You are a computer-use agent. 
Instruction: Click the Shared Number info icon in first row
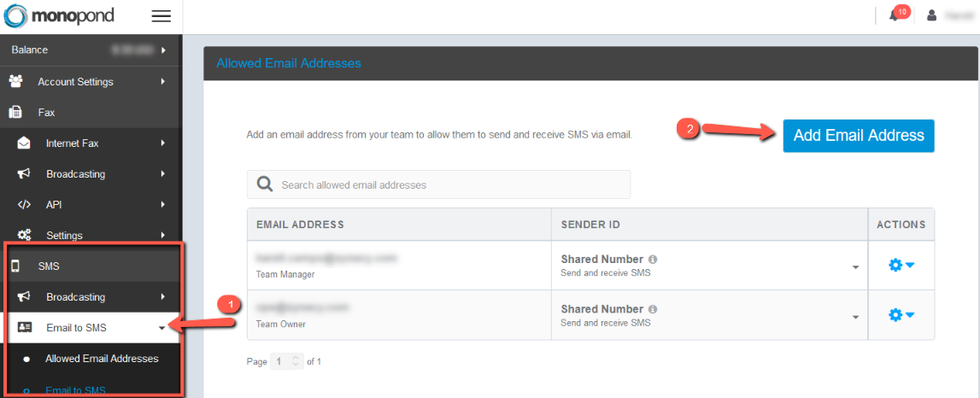tap(653, 260)
